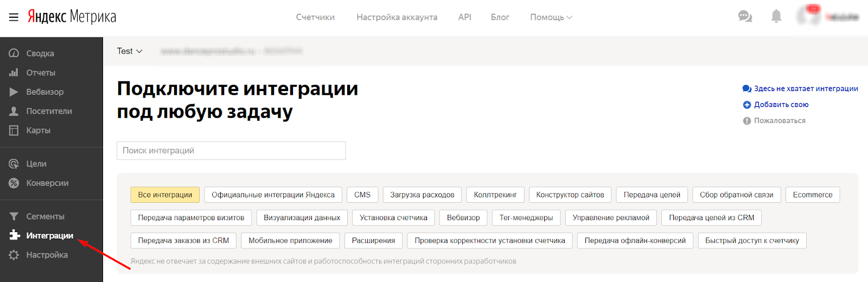The width and height of the screenshot is (868, 282).
Task: Select the Передача заказов из CRM filter
Action: (183, 240)
